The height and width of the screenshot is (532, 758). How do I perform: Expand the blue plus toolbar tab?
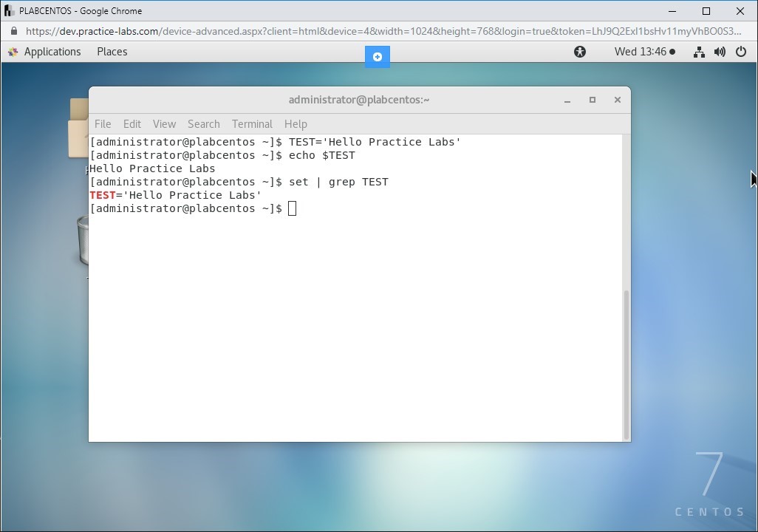point(377,57)
